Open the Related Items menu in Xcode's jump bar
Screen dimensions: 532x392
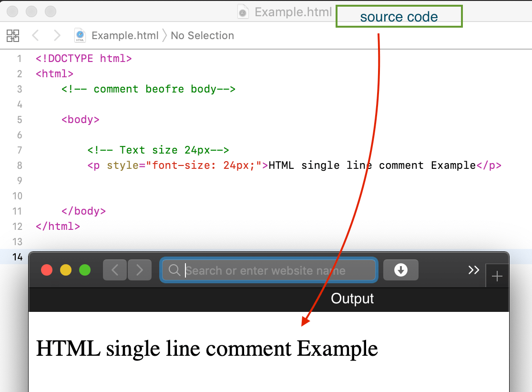[13, 35]
